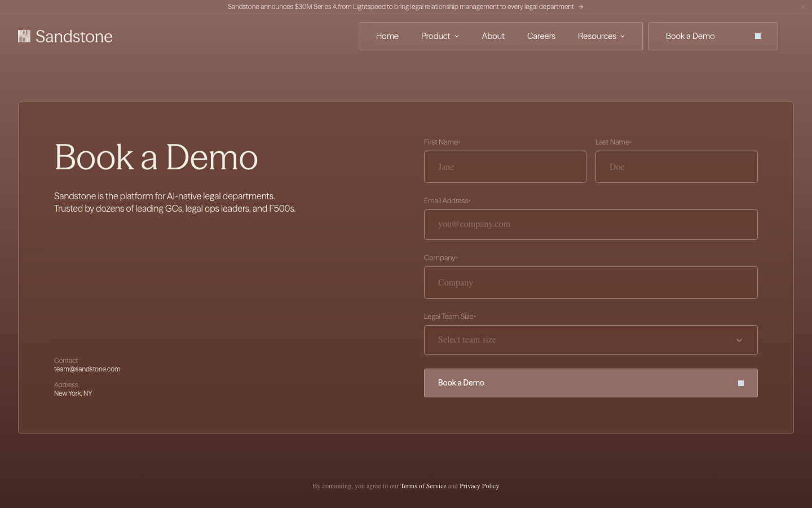Click the square icon in header Book a Demo
812x508 pixels.
click(x=758, y=36)
